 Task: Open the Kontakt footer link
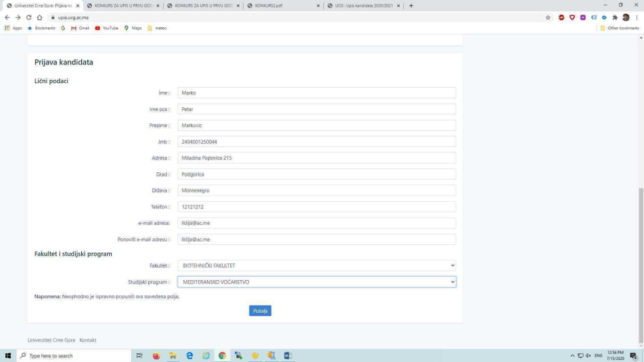click(x=88, y=340)
